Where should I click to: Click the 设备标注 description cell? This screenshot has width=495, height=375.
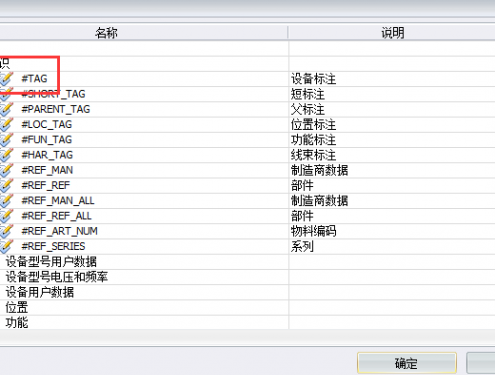click(392, 79)
